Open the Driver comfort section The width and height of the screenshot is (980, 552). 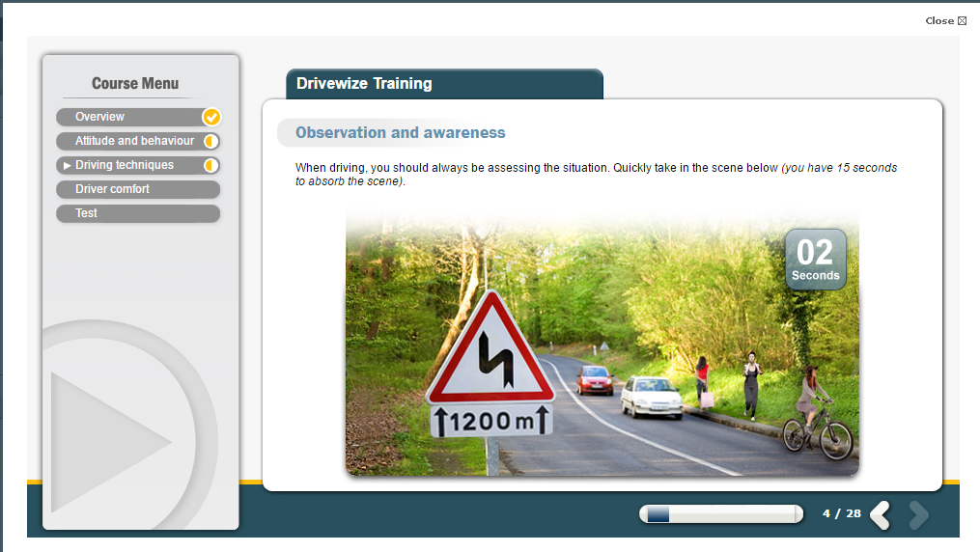pos(113,189)
